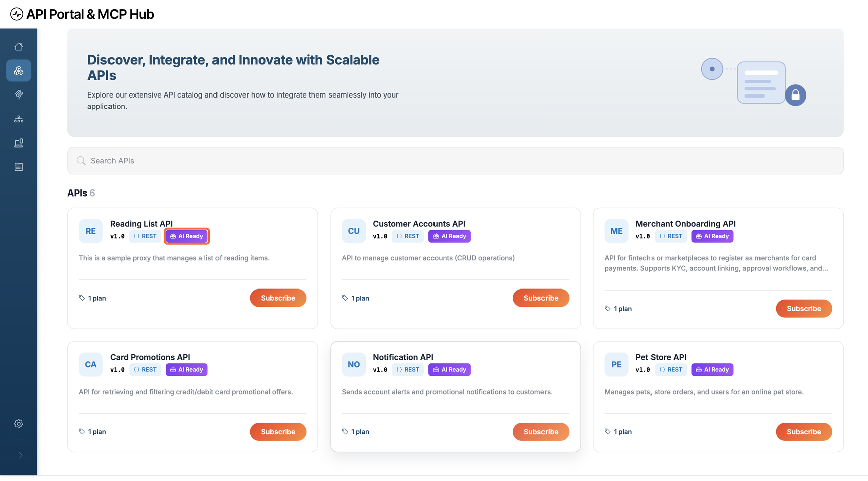This screenshot has height=481, width=868.
Task: Click AI Ready badge on Pet Store API
Action: [x=712, y=370]
